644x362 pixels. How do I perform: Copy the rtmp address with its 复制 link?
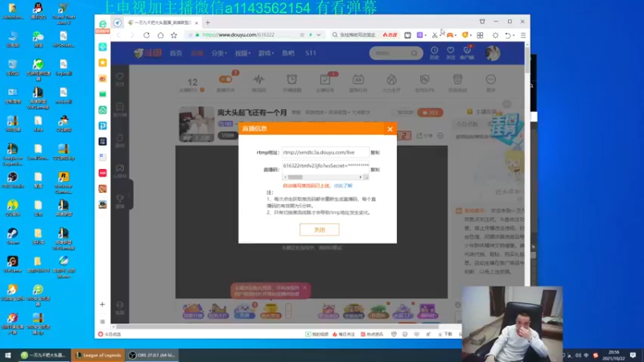[374, 153]
